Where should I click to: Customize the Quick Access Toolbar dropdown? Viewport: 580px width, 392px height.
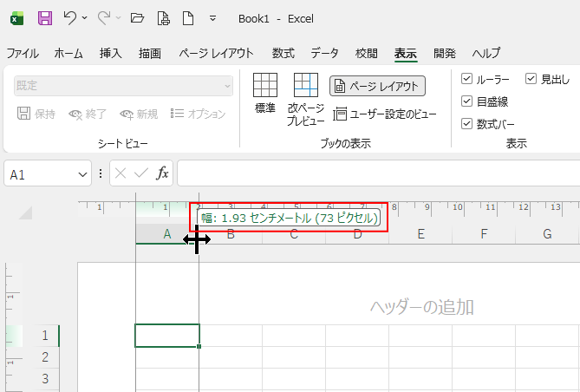[212, 18]
